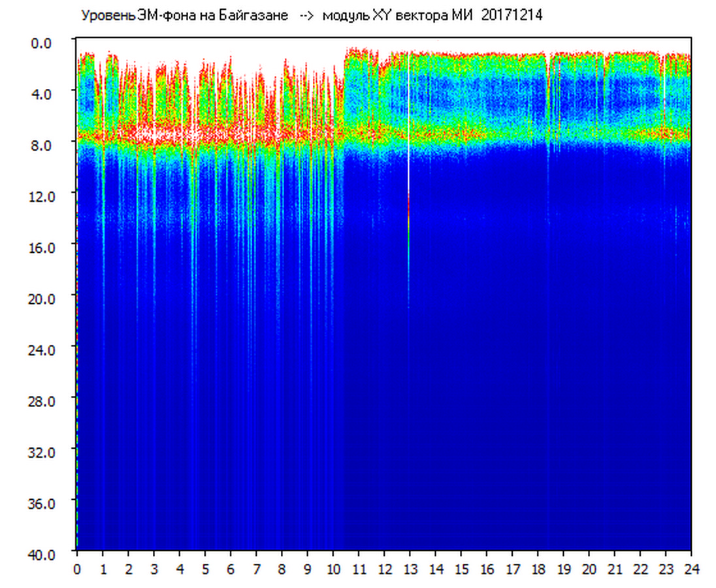
Task: Click the x-axis label 13
Action: (x=410, y=568)
